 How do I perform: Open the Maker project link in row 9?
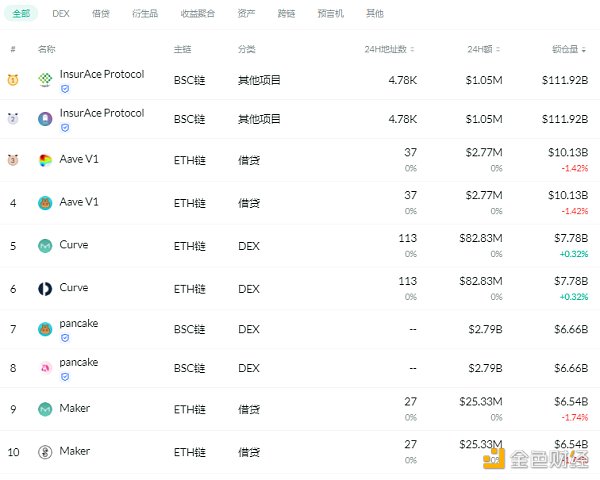[x=75, y=408]
